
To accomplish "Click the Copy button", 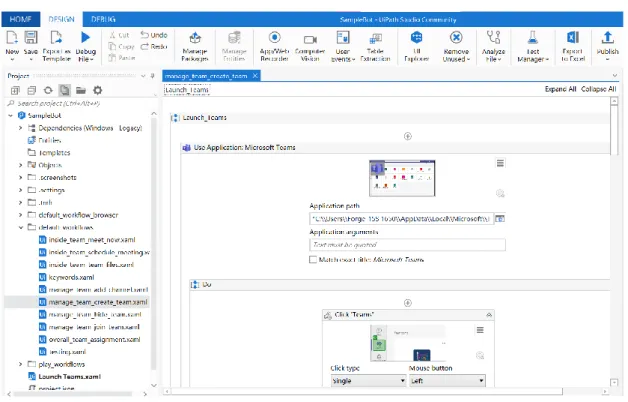I will point(122,47).
